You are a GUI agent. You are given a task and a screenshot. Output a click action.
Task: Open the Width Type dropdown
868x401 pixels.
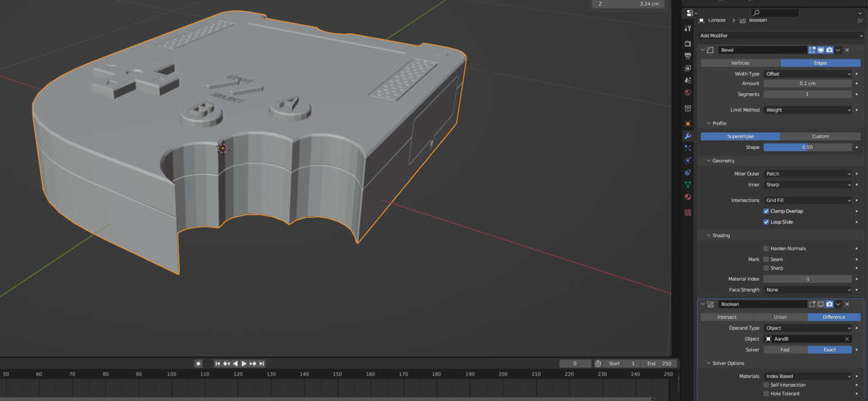pyautogui.click(x=808, y=74)
